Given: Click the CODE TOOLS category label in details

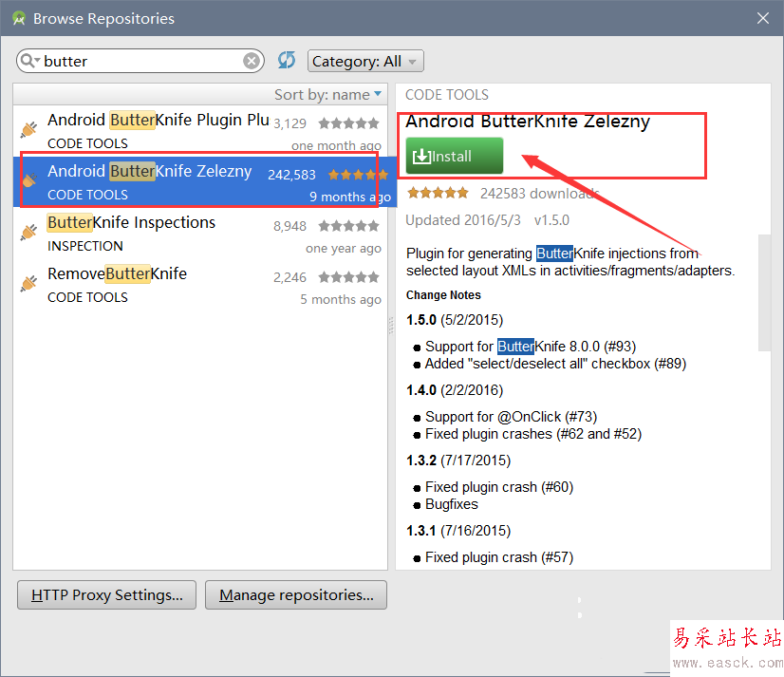Looking at the screenshot, I should [x=446, y=95].
